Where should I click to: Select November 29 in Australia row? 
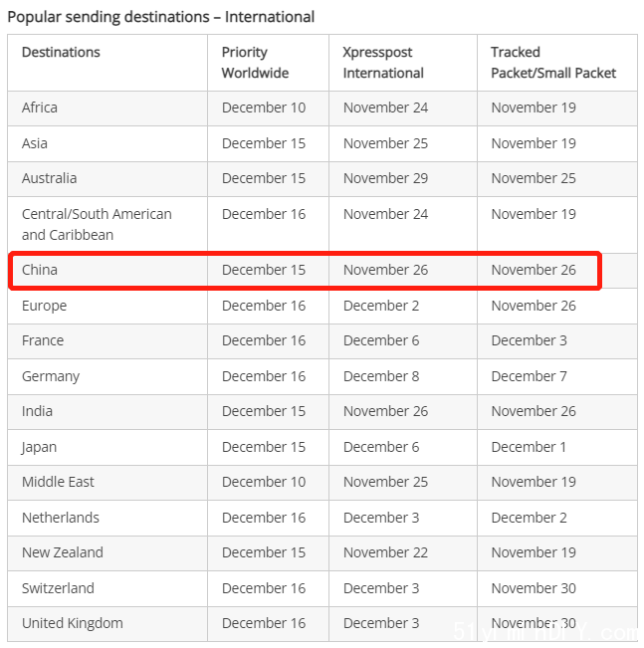(385, 178)
